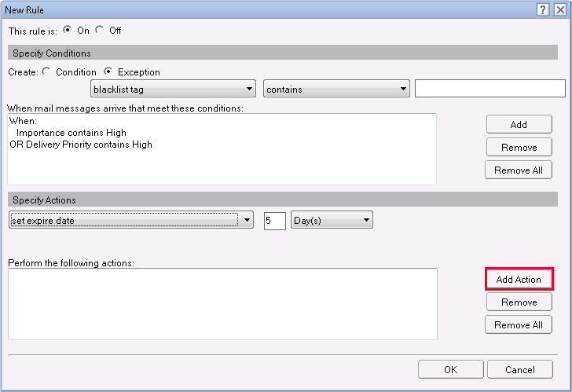Viewport: 572px width, 392px height.
Task: Open the set expire date dropdown
Action: (x=130, y=221)
